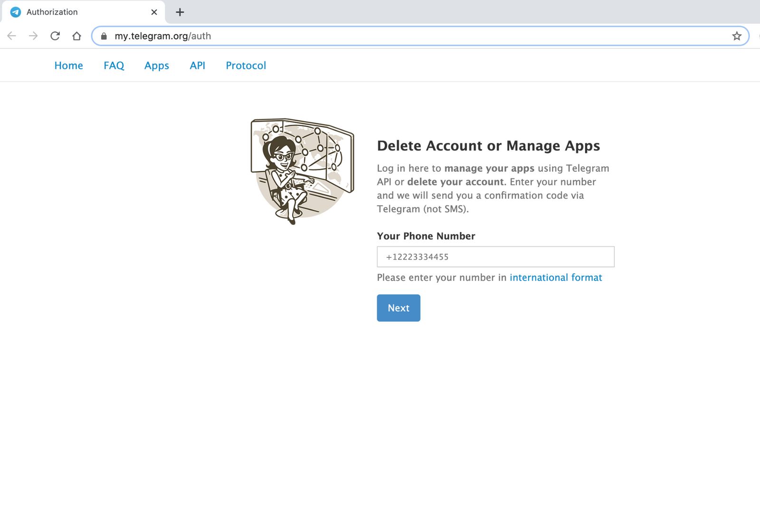The height and width of the screenshot is (532, 760).
Task: Bookmark this page with the star icon
Action: [737, 36]
